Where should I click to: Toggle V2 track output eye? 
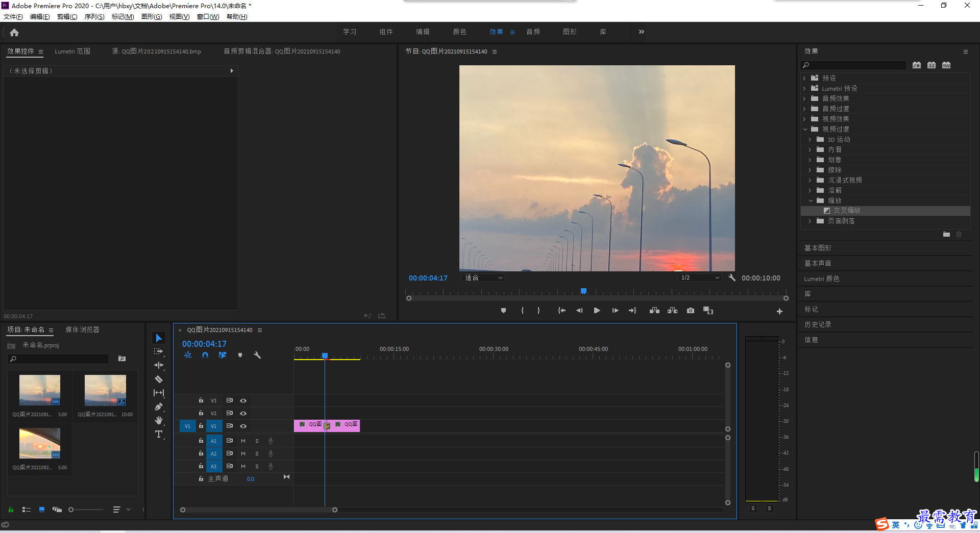pyautogui.click(x=243, y=414)
